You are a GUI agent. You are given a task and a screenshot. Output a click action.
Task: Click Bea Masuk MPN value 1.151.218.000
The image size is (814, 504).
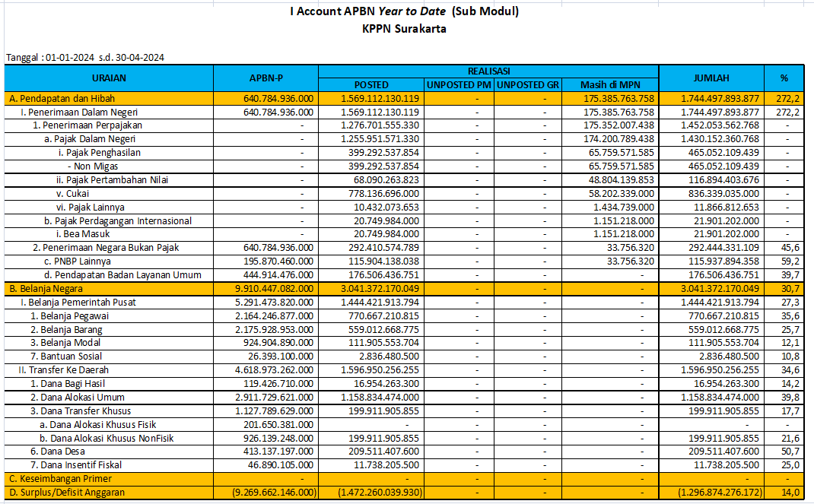pos(624,234)
